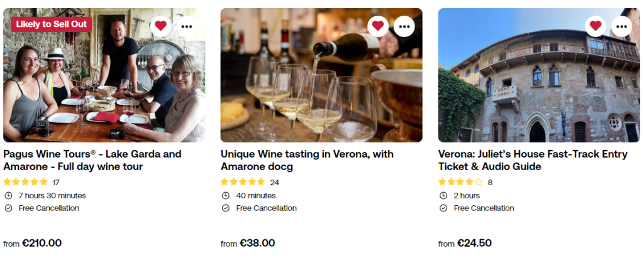Viewport: 644px width, 258px height.
Task: Click the Likely to Sell Out badge
Action: pyautogui.click(x=51, y=24)
